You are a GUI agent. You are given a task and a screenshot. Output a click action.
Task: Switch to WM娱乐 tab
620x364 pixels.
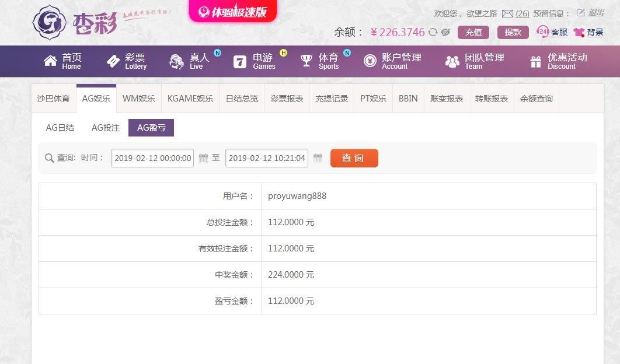[x=139, y=99]
